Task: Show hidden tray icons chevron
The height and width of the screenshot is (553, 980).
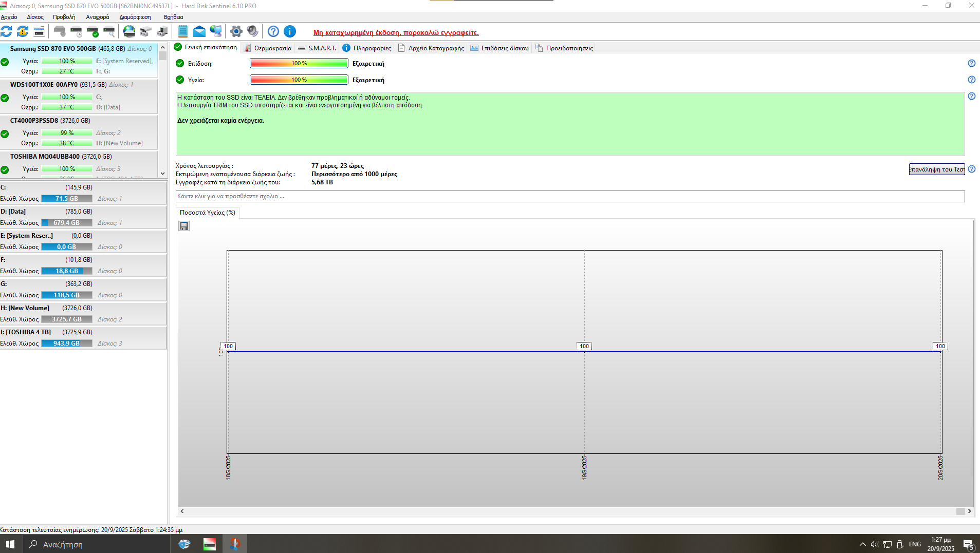Action: 862,544
